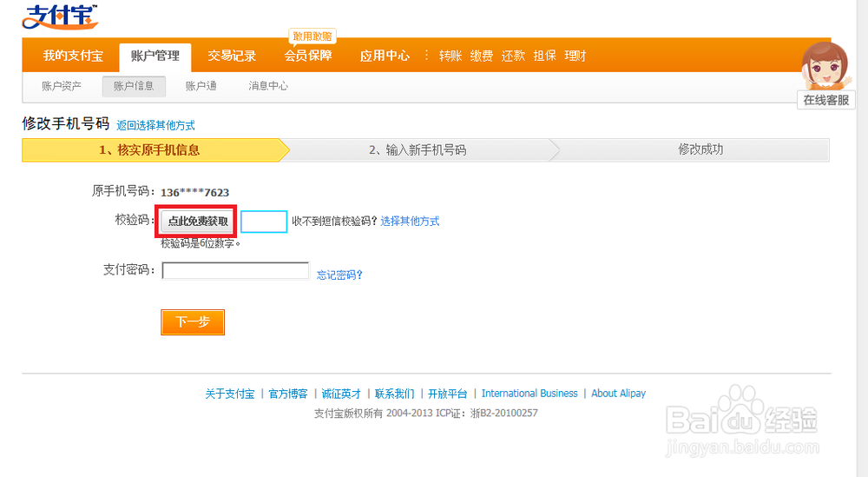
Task: Open About Alipay footer link
Action: (x=618, y=394)
